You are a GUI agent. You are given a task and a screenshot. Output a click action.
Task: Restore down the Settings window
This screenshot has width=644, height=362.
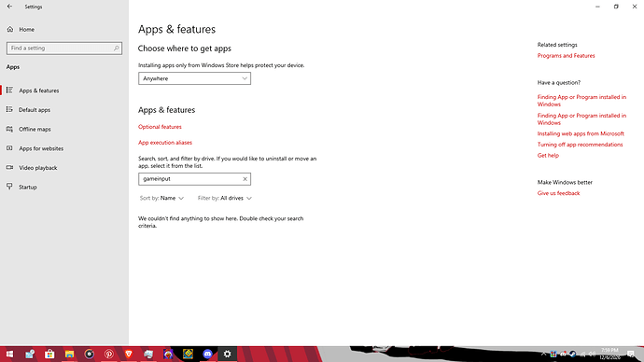pos(616,7)
